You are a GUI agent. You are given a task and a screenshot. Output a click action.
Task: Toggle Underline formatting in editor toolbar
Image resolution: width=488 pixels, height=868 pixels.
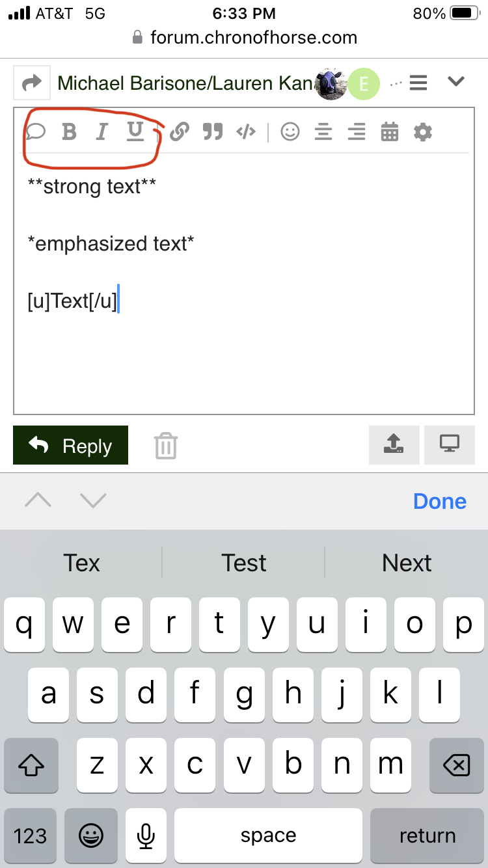click(x=135, y=132)
